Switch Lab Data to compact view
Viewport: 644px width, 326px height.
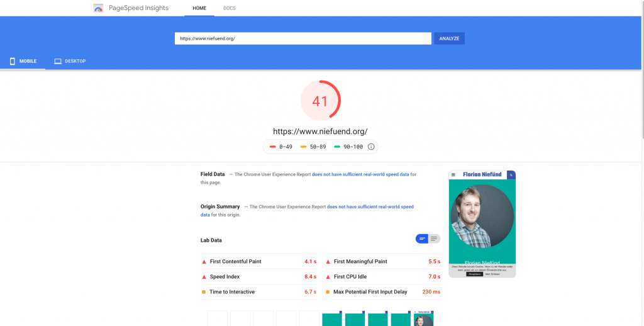tap(422, 239)
